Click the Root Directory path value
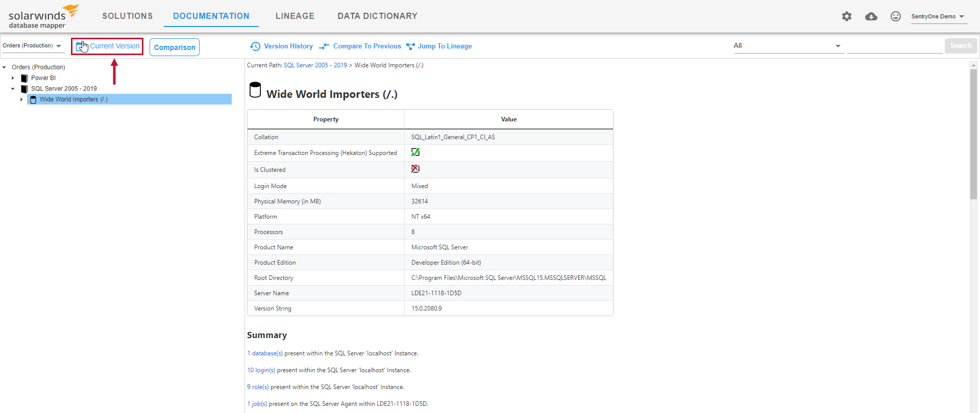This screenshot has width=980, height=413. click(x=508, y=278)
